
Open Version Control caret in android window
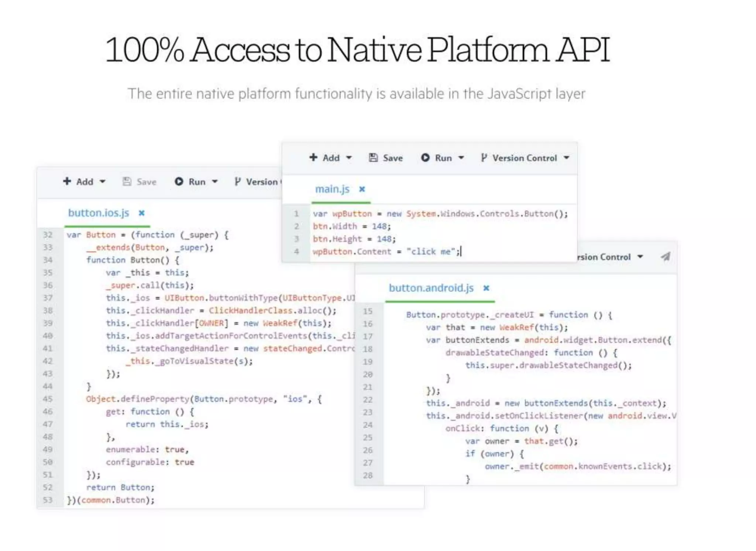[640, 257]
